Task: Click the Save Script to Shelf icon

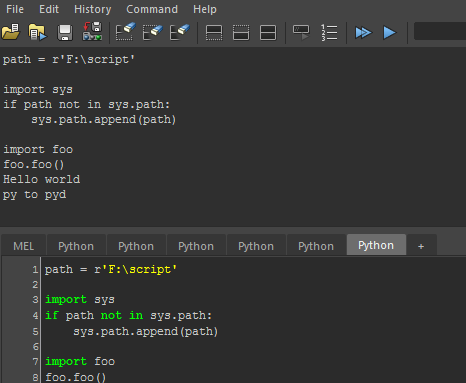Action: click(x=92, y=32)
